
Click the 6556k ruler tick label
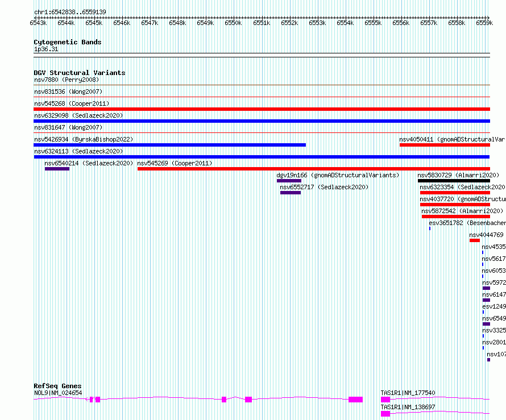point(401,23)
